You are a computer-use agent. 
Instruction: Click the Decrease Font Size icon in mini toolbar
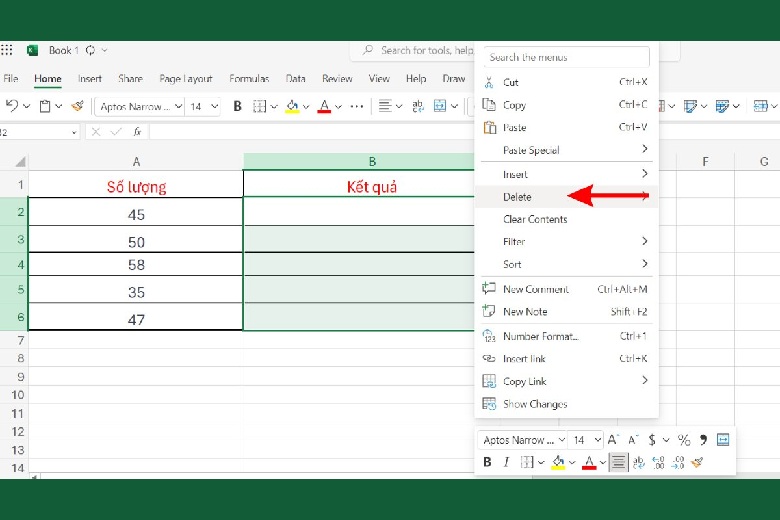(633, 440)
